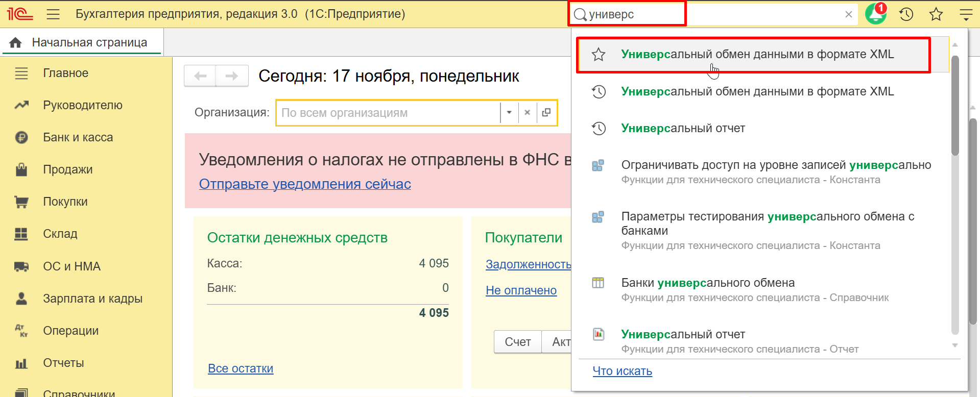Click the Отправьте уведомления сейчас link
Viewport: 980px width, 397px height.
(305, 184)
